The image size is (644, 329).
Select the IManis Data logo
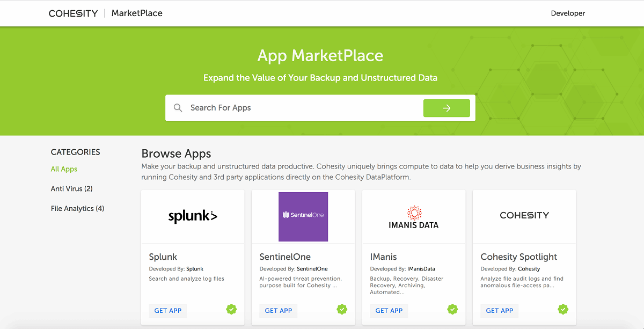413,216
